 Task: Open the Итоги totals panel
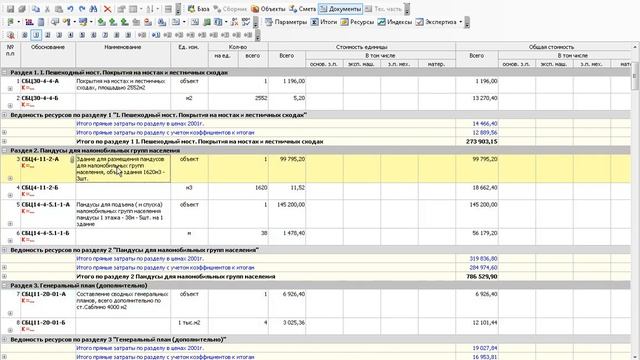click(324, 22)
